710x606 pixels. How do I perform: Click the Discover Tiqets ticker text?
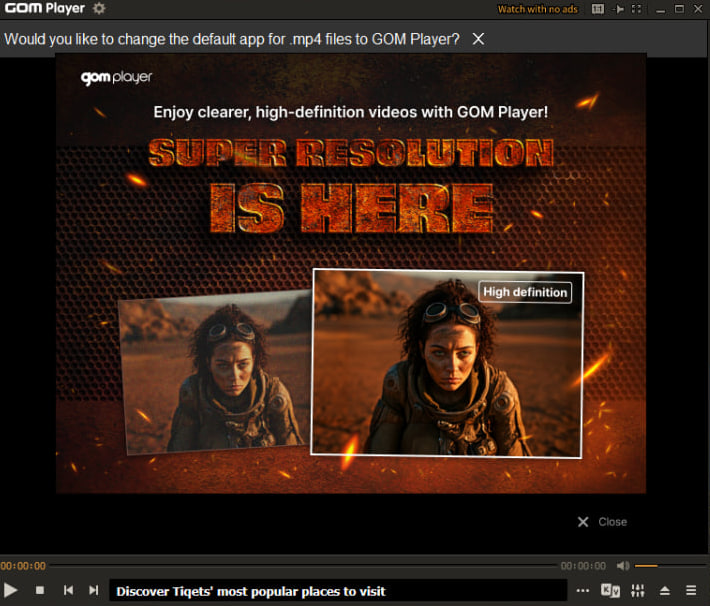pos(251,592)
